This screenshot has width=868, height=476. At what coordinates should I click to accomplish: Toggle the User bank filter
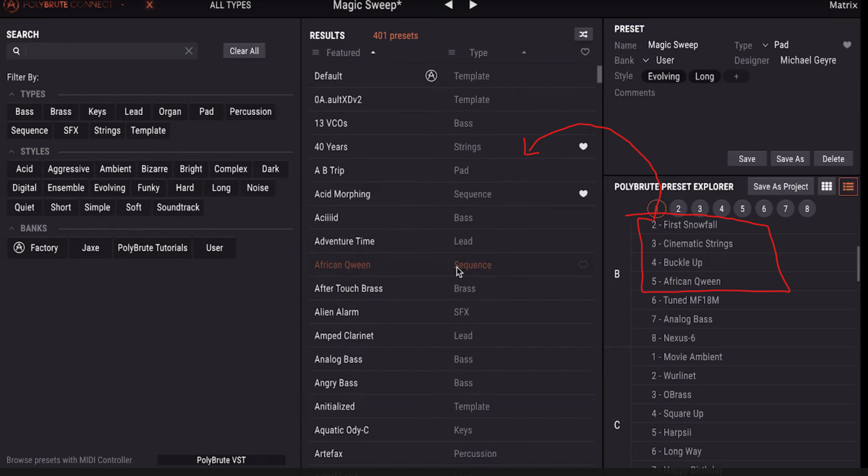(214, 247)
